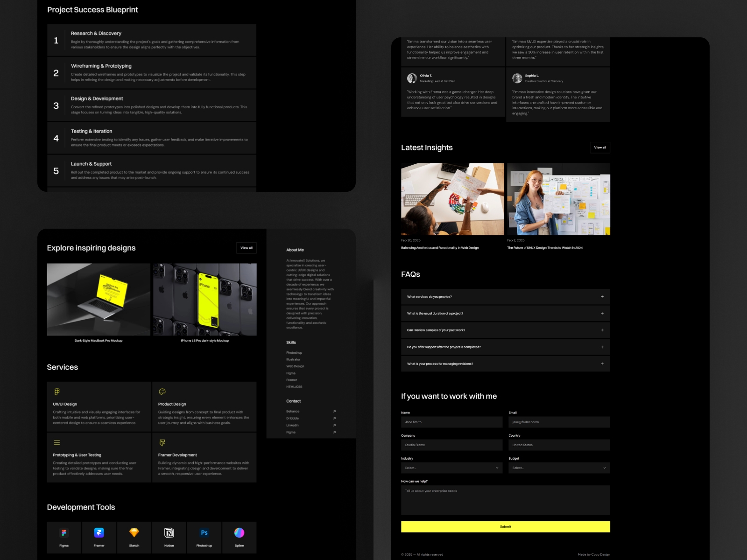The image size is (747, 560).
Task: Select the Spline icon
Action: pyautogui.click(x=239, y=532)
